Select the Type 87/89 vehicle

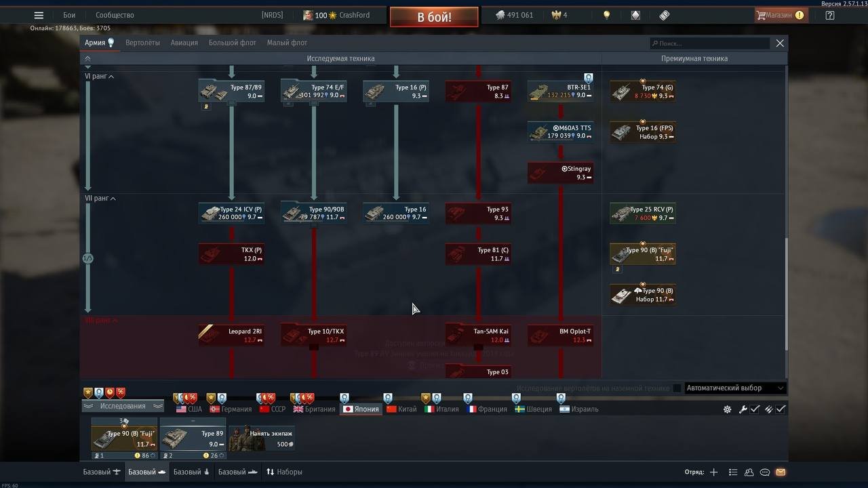coord(231,91)
